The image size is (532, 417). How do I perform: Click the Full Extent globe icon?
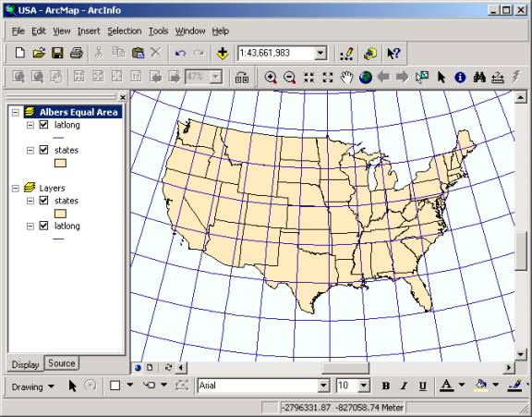tap(366, 78)
